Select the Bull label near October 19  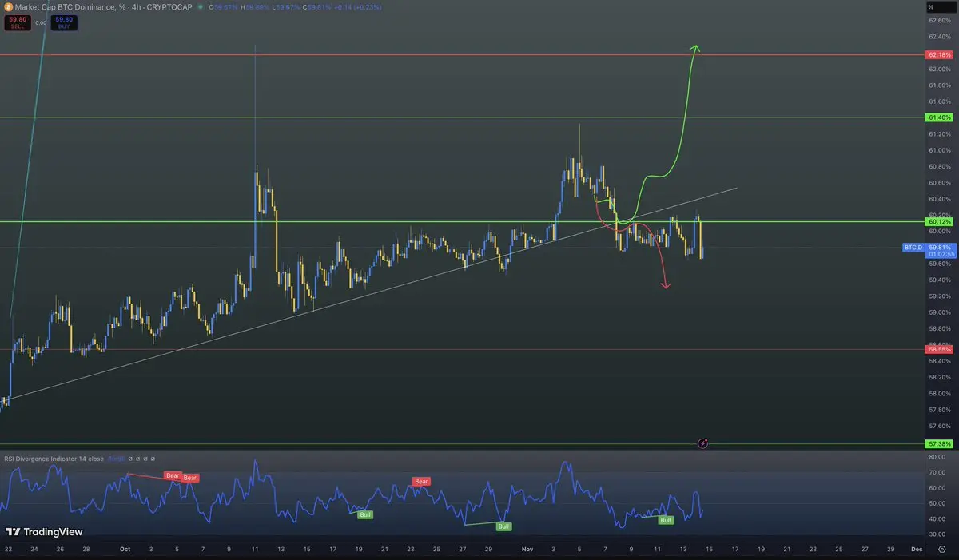(365, 514)
